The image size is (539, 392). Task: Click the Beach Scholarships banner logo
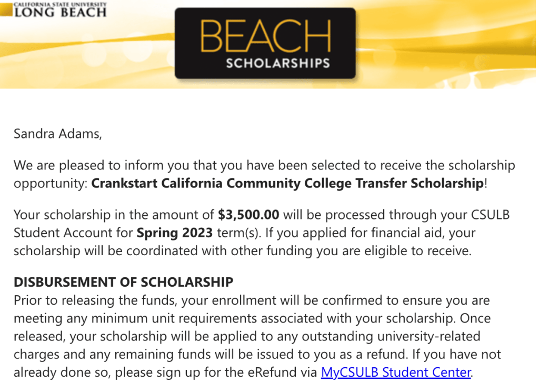click(x=265, y=43)
